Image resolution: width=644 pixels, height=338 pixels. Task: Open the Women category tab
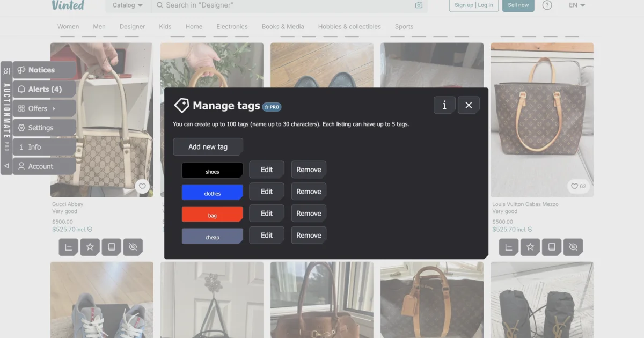pos(68,26)
